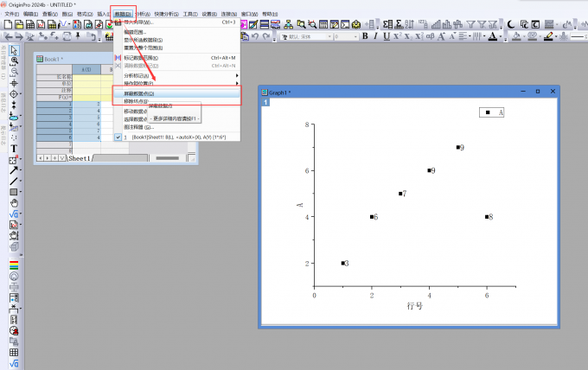The width and height of the screenshot is (588, 370).
Task: Click the first funnel filter icon
Action: (x=470, y=25)
